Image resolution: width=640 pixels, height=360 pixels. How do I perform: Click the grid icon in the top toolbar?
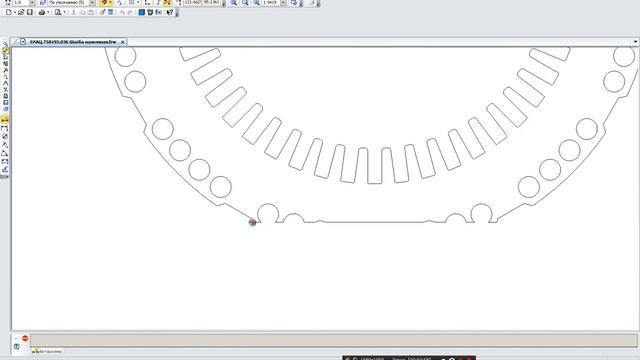click(131, 2)
